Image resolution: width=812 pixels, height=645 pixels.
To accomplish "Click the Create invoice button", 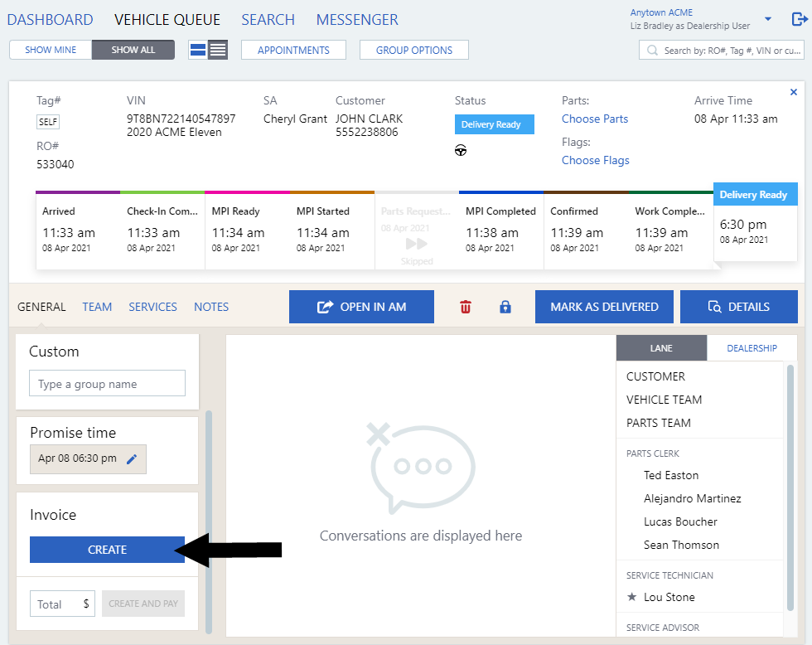I will tap(108, 550).
